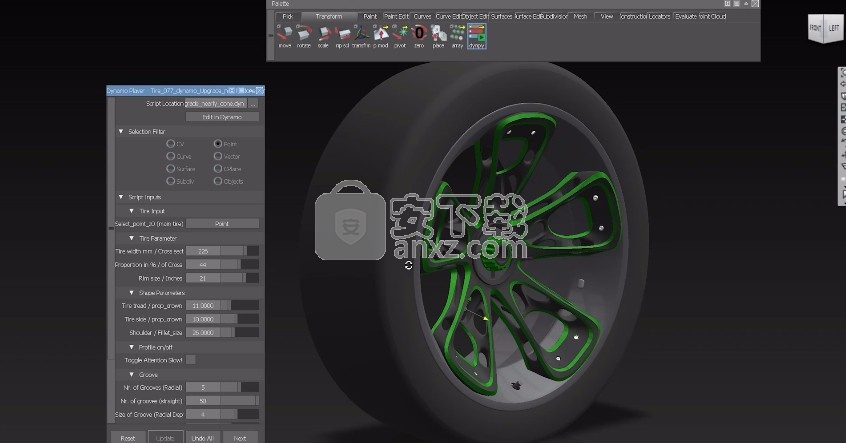Screen dimensions: 846x443
Task: Click the Undo All button
Action: point(203,438)
